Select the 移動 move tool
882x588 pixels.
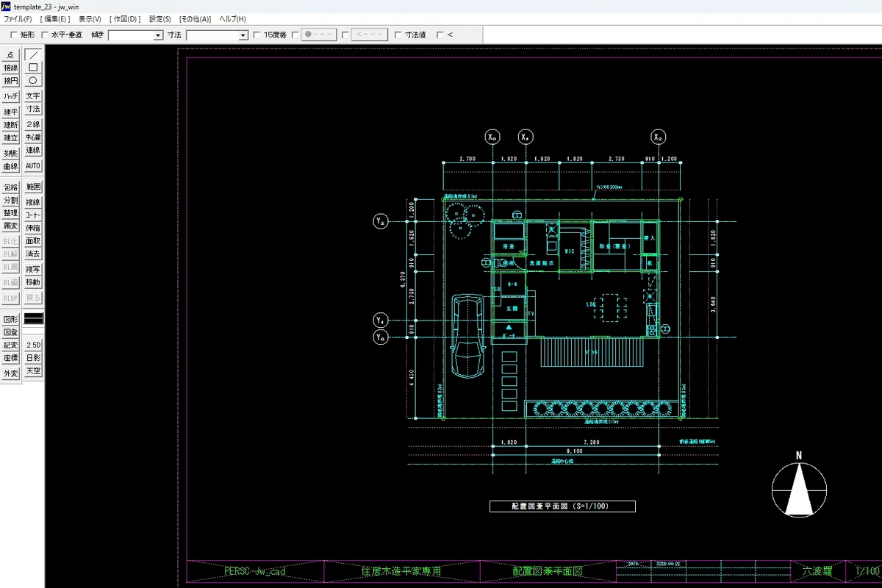(x=33, y=282)
